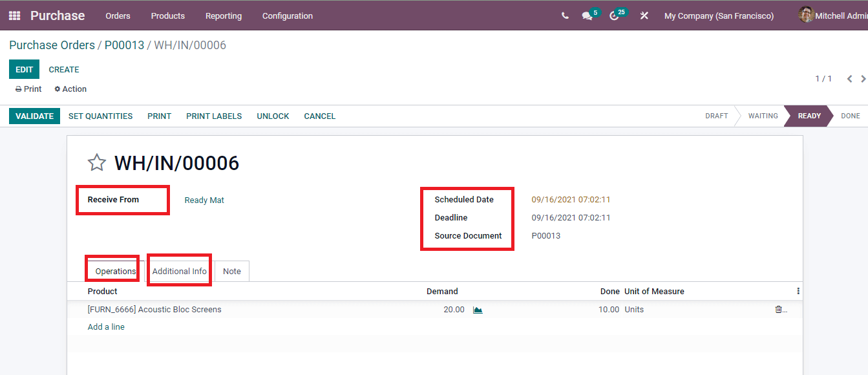Open activities clock icon with 25 badge
868x375 pixels.
point(618,15)
